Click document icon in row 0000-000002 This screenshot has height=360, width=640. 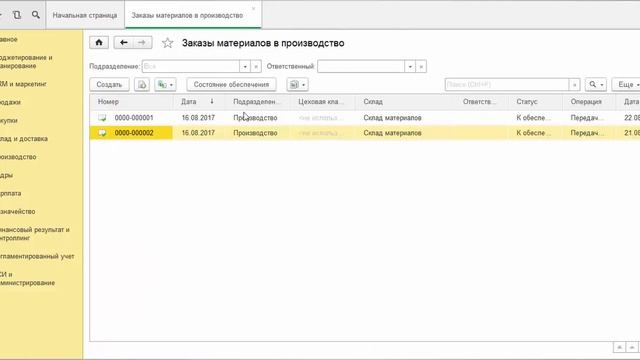pos(102,133)
